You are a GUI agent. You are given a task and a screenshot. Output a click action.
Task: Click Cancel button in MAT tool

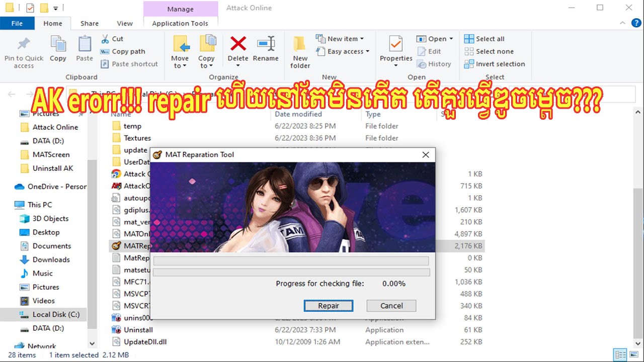pyautogui.click(x=391, y=306)
